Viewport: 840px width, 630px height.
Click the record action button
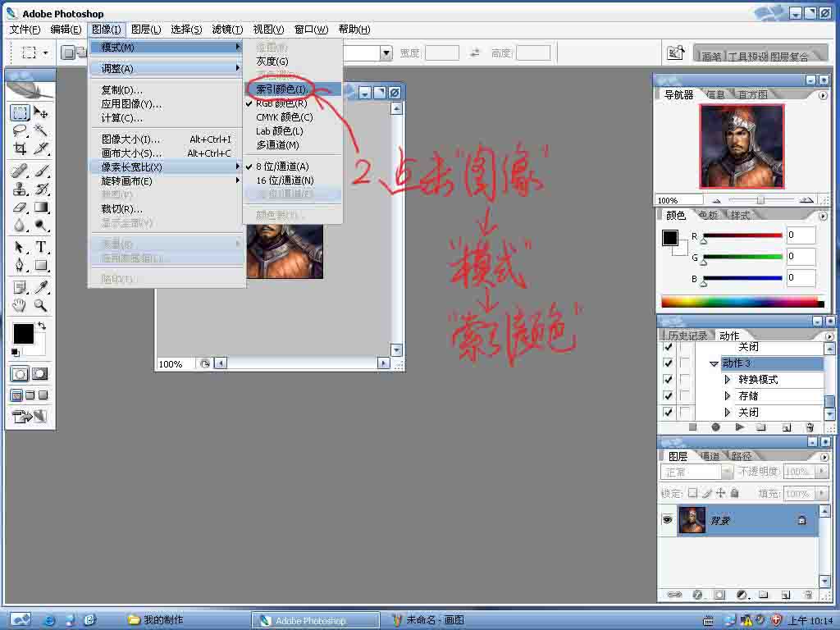pos(715,427)
